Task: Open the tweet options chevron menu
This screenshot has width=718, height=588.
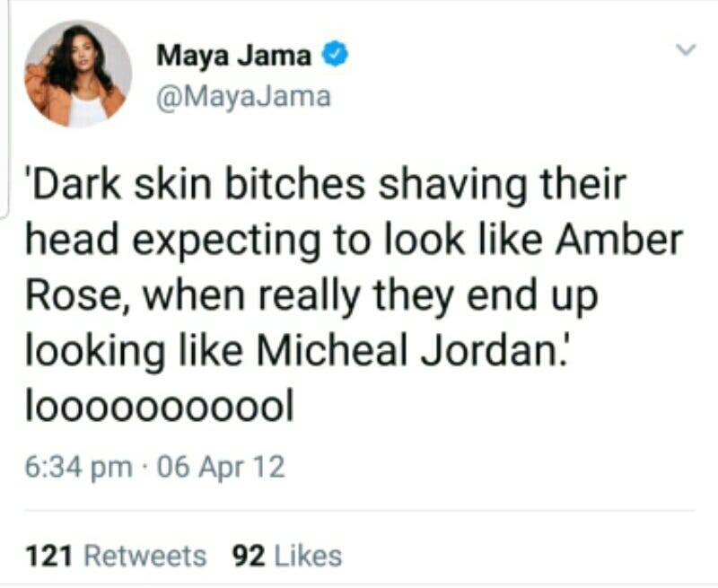Action: click(687, 48)
